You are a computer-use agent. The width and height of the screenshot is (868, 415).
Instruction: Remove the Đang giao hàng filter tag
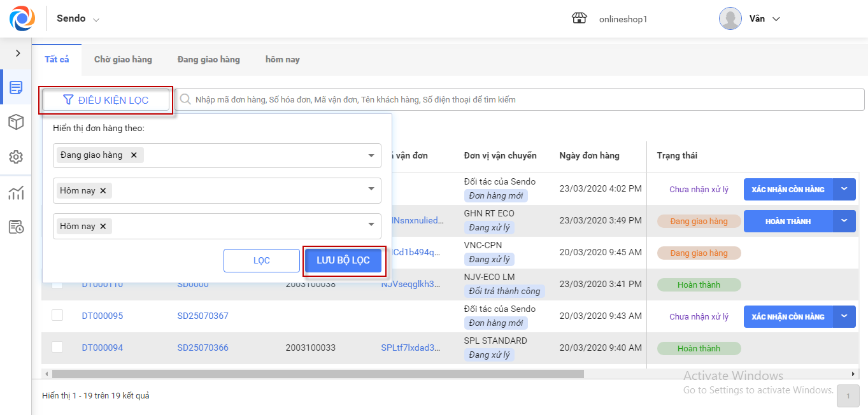(134, 155)
